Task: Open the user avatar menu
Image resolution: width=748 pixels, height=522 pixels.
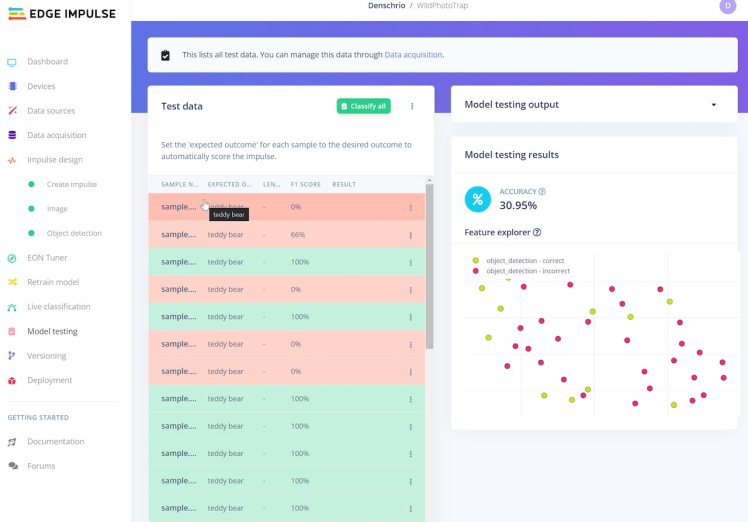Action: click(x=727, y=6)
